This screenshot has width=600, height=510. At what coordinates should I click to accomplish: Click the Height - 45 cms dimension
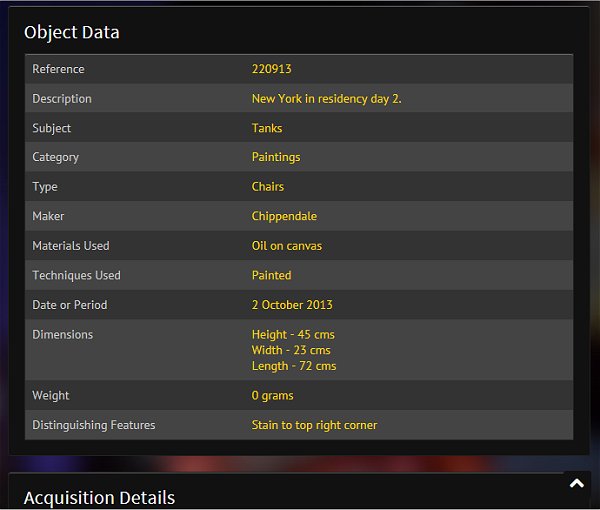tap(293, 334)
